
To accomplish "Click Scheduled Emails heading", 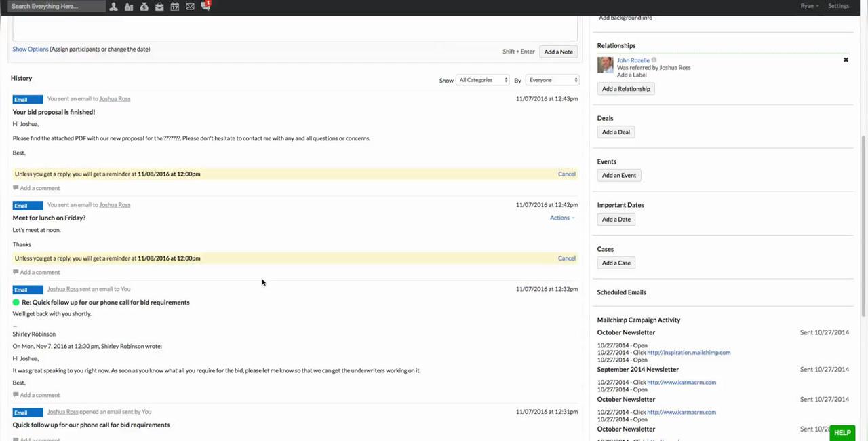I will pos(621,292).
